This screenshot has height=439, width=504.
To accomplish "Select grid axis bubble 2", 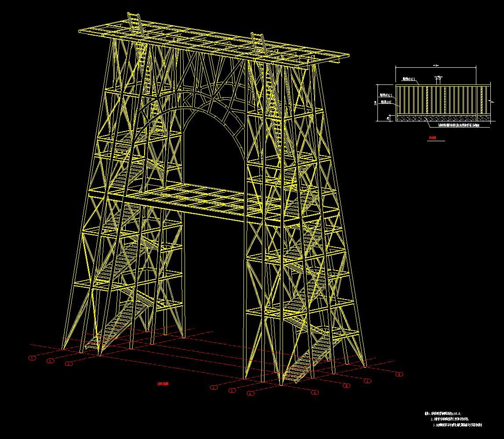I will [51, 361].
